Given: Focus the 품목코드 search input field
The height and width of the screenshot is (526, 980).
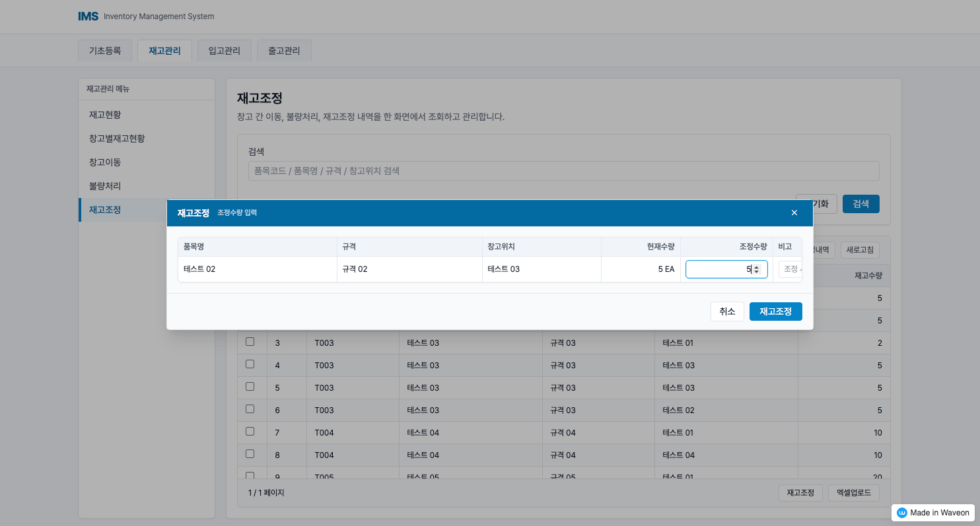Looking at the screenshot, I should click(x=563, y=171).
